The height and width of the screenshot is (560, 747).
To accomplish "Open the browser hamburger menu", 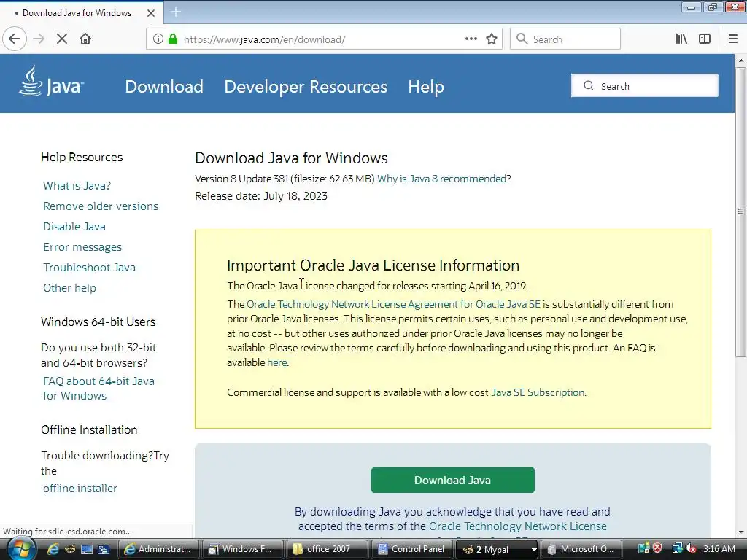I will 733,39.
